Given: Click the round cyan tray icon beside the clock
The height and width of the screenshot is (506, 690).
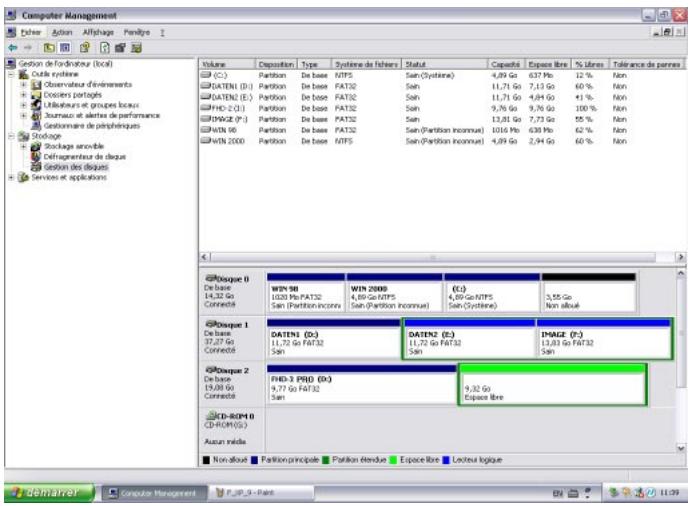Looking at the screenshot, I should point(651,493).
